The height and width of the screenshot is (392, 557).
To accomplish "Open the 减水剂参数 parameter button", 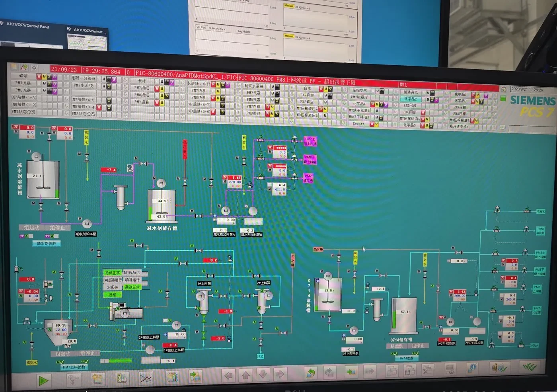I will pos(47,244).
